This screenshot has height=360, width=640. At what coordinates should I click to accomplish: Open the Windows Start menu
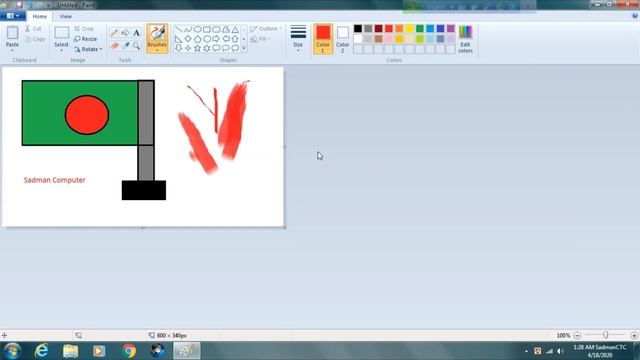[x=13, y=351]
